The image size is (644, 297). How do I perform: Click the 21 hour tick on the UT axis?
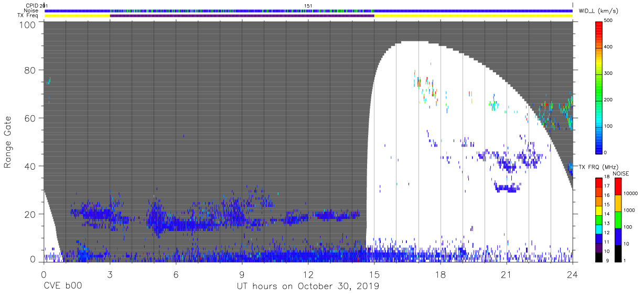point(507,276)
